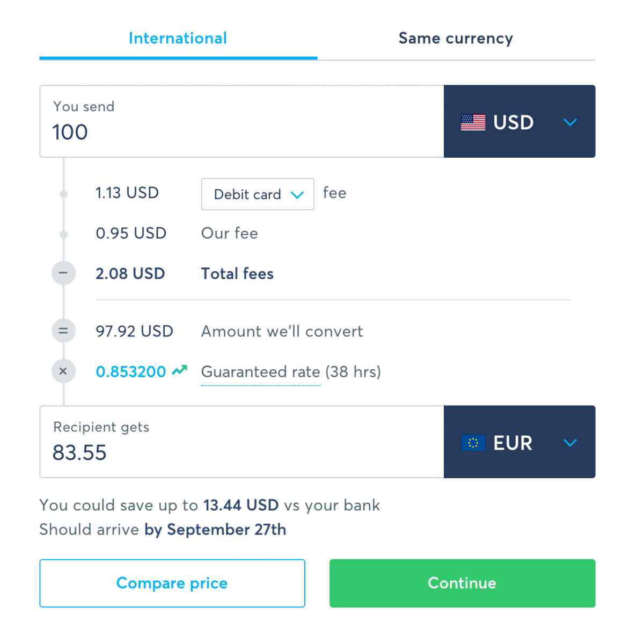
Task: Click the 2.08 USD total fees amount
Action: coord(130,274)
